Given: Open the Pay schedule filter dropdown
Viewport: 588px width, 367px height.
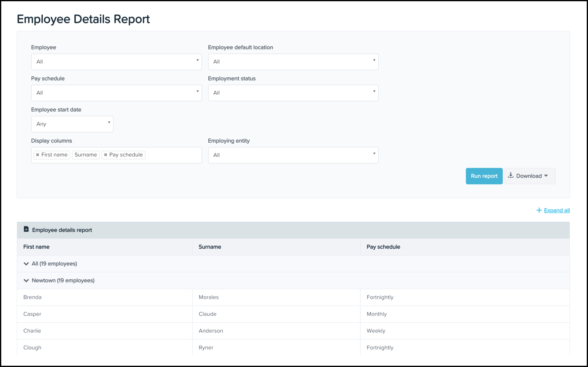Looking at the screenshot, I should pos(116,93).
